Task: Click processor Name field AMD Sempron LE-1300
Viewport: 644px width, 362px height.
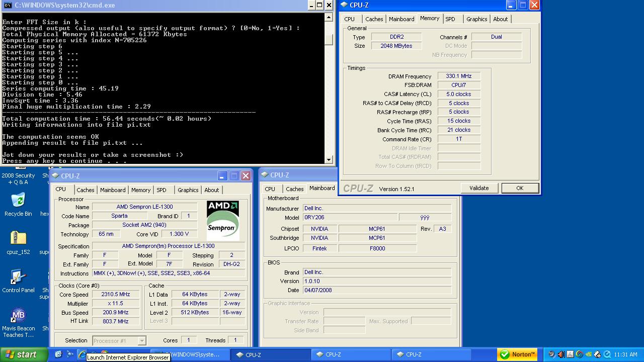Action: pyautogui.click(x=144, y=207)
